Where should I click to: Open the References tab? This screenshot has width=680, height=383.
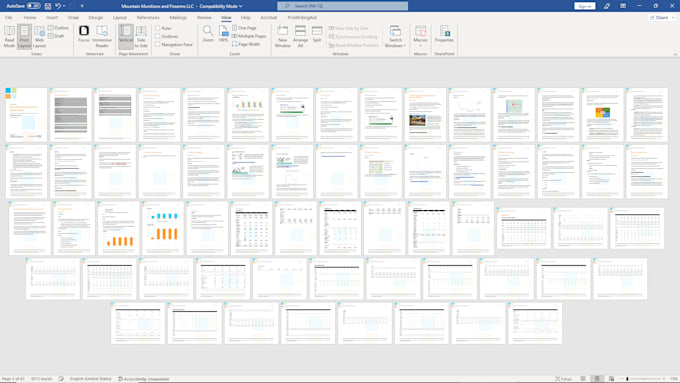pyautogui.click(x=148, y=18)
